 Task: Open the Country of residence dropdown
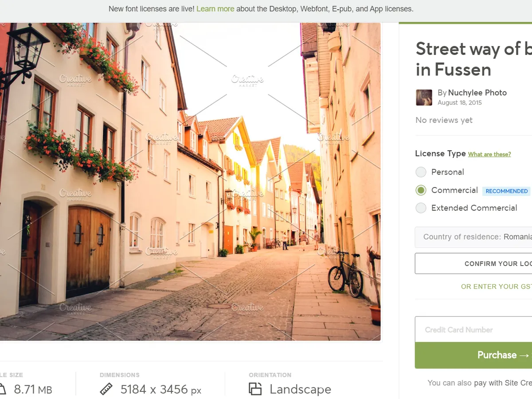(x=473, y=237)
